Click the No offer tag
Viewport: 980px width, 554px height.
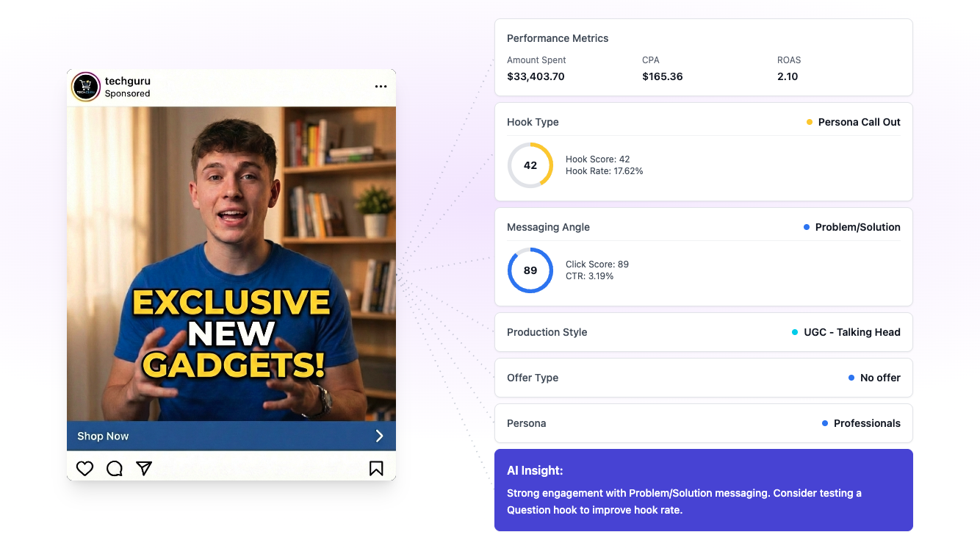point(880,378)
